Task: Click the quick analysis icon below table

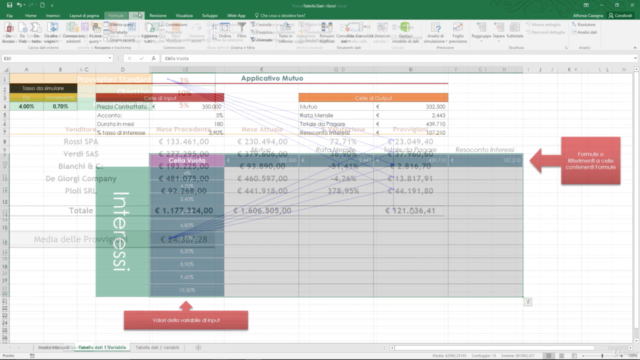Action: point(528,302)
